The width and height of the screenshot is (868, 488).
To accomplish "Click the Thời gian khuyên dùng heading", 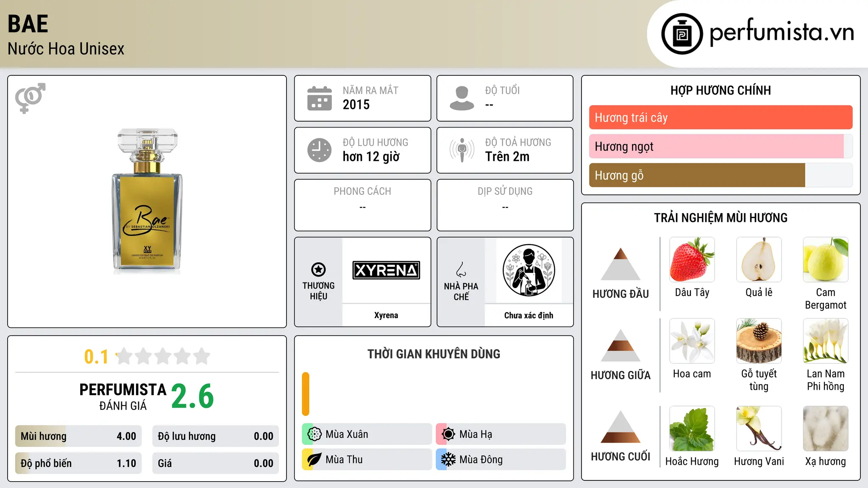I will coord(434,354).
